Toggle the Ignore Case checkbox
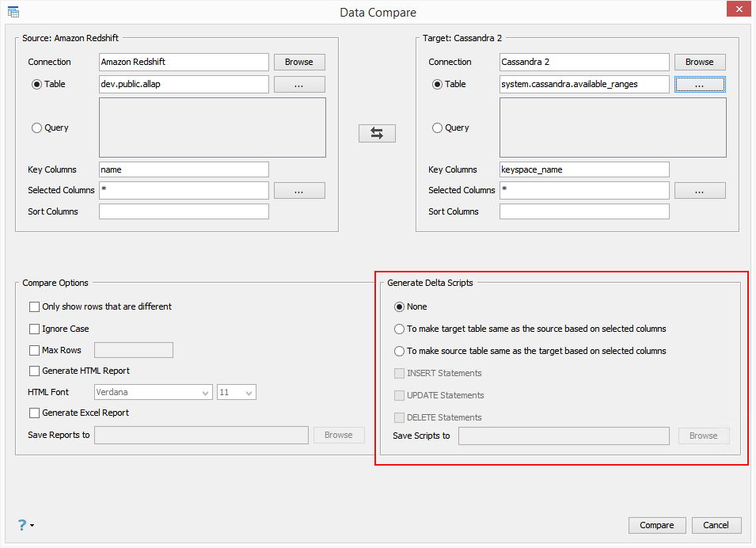The image size is (756, 548). [x=35, y=329]
